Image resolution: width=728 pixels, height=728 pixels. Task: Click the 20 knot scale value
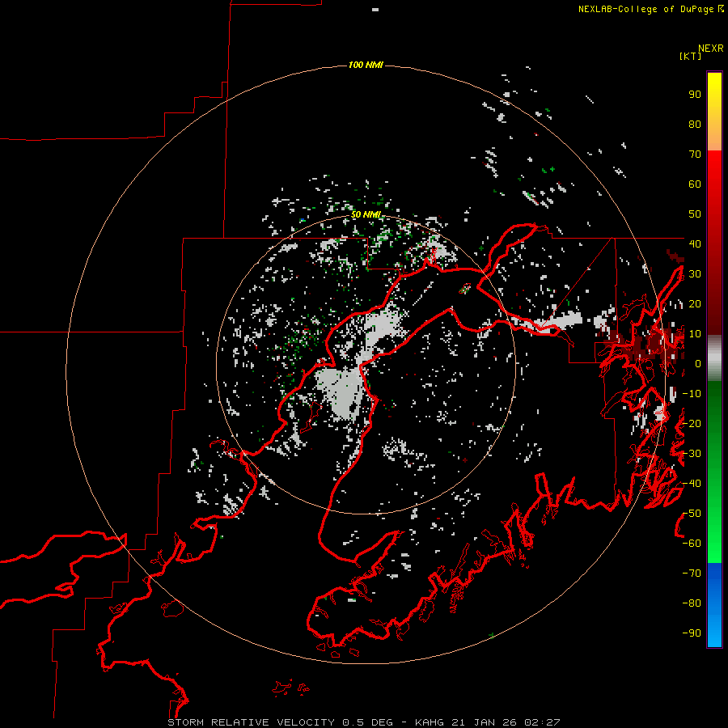pos(695,303)
